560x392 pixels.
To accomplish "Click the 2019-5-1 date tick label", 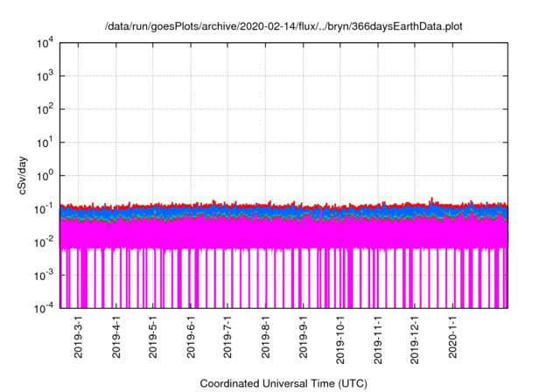I will (153, 336).
